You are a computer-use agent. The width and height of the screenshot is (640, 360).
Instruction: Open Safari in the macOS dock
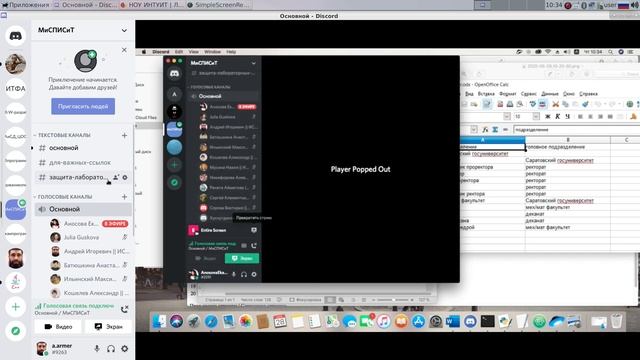point(211,322)
